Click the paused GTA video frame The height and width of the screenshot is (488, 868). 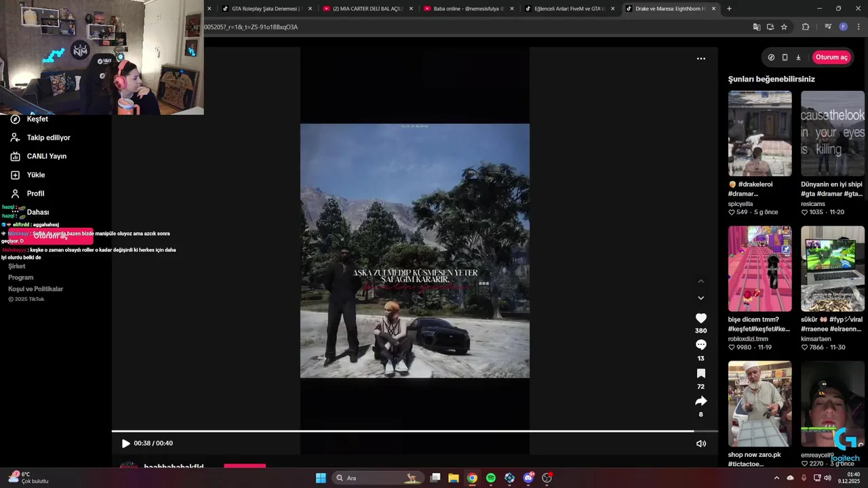(415, 251)
